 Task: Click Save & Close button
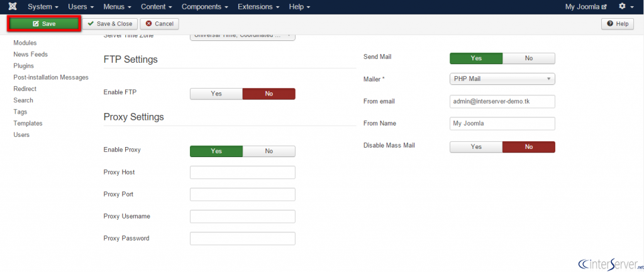[x=110, y=24]
